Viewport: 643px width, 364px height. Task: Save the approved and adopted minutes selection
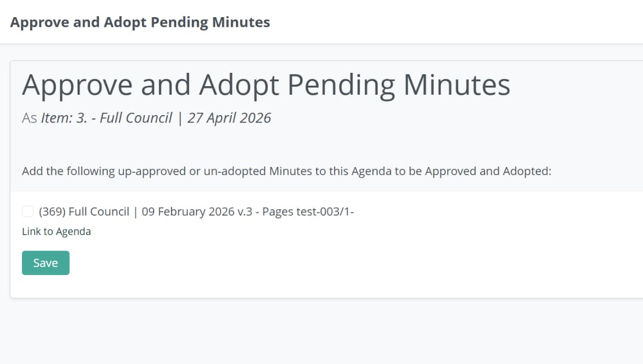point(46,263)
